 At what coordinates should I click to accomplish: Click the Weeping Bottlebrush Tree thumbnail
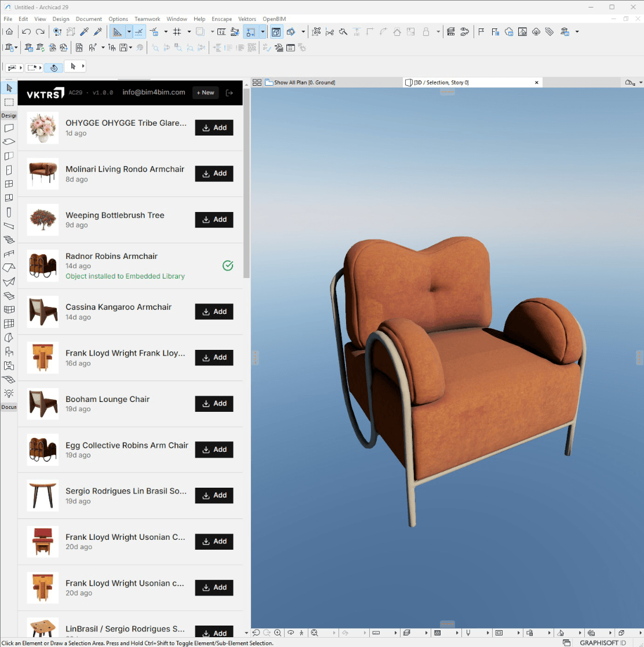pos(43,220)
